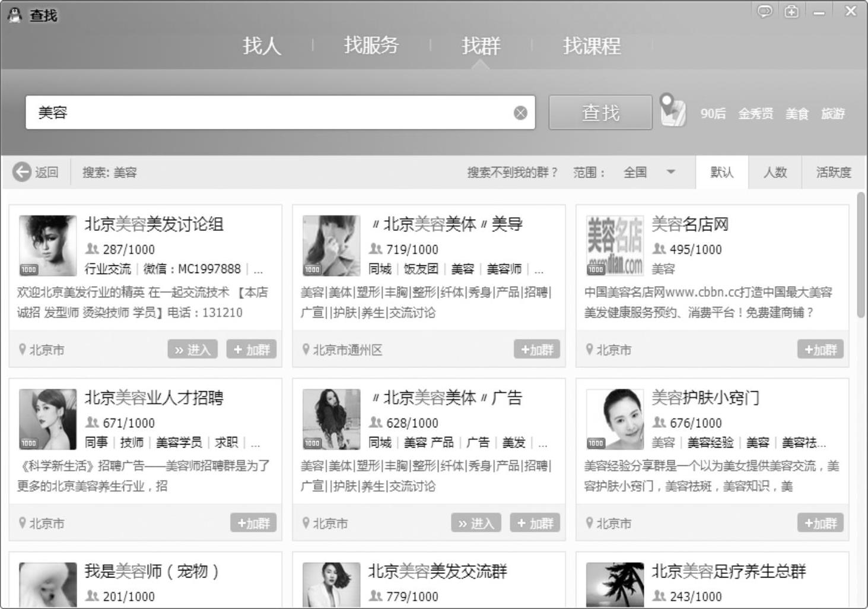Image resolution: width=868 pixels, height=609 pixels.
Task: Click 进入 for 北京美容美体 广告 group
Action: 476,523
